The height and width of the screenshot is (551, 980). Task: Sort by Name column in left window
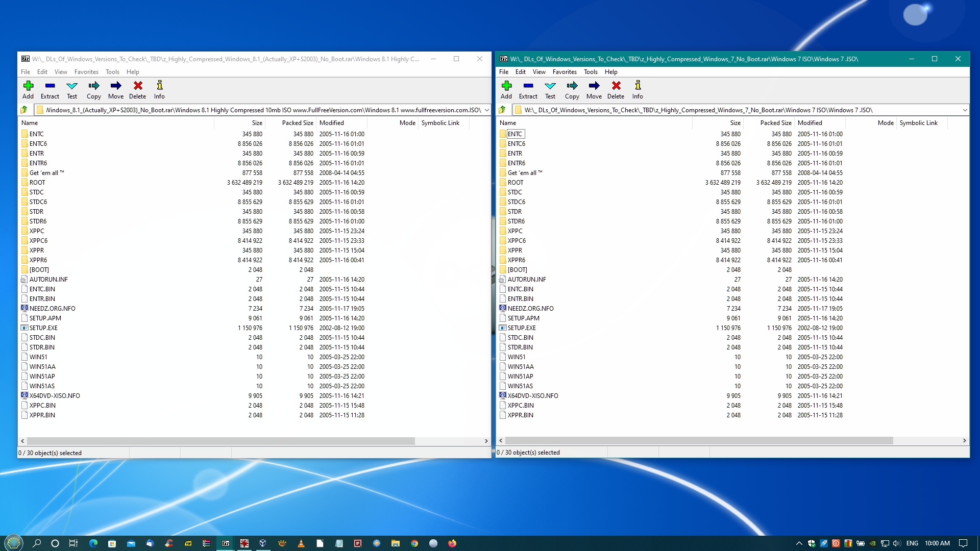[x=116, y=123]
